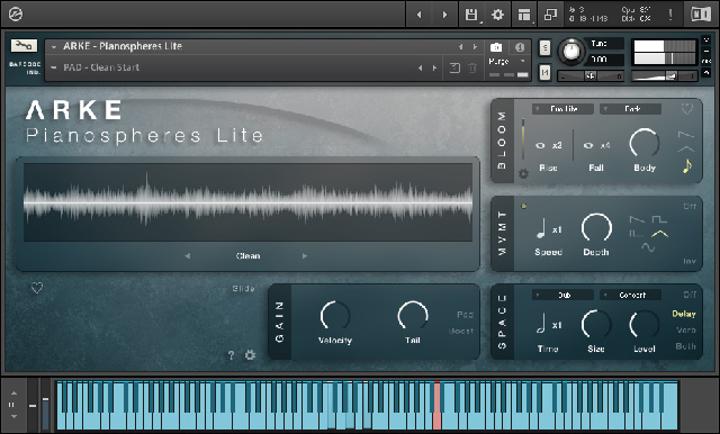720x434 pixels.
Task: Click the Tail knob in Gain
Action: click(412, 316)
